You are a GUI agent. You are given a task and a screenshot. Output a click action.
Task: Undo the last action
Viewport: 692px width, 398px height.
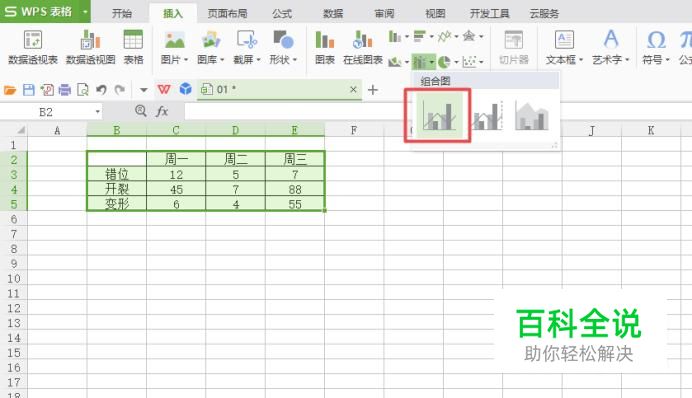102,90
